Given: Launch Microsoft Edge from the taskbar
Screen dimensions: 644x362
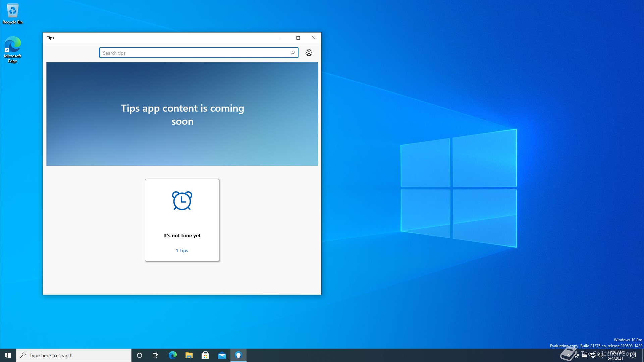Looking at the screenshot, I should (x=172, y=355).
